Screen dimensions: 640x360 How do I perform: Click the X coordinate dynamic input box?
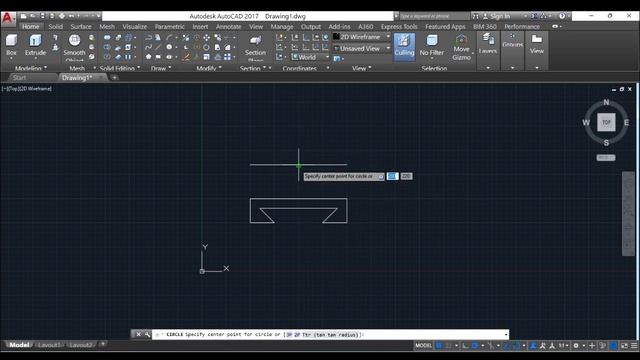pyautogui.click(x=392, y=176)
